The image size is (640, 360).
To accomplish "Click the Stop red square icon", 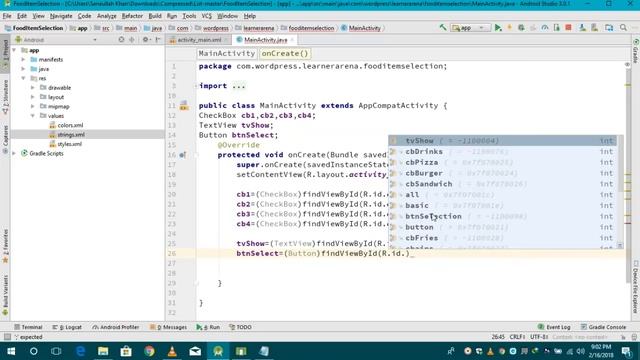I will [x=568, y=28].
